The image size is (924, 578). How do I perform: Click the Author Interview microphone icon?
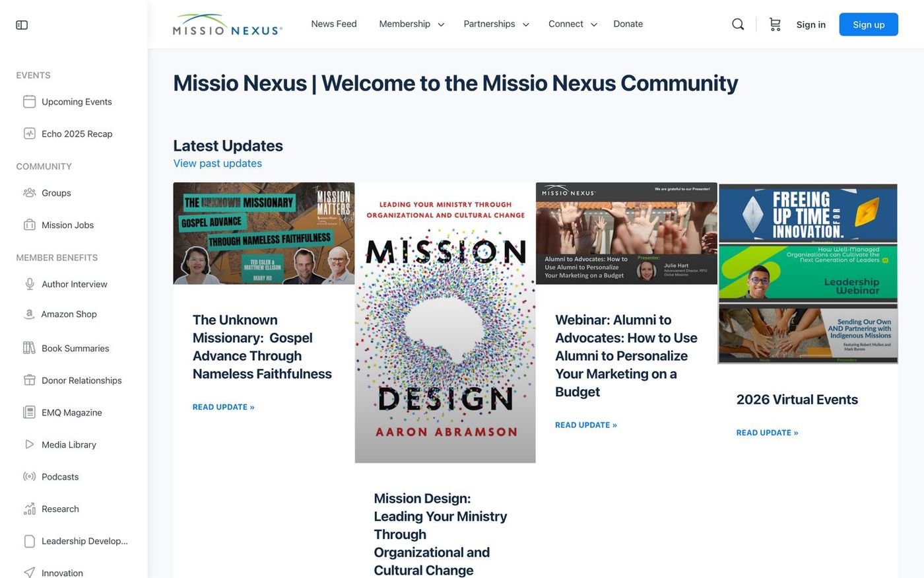[29, 284]
